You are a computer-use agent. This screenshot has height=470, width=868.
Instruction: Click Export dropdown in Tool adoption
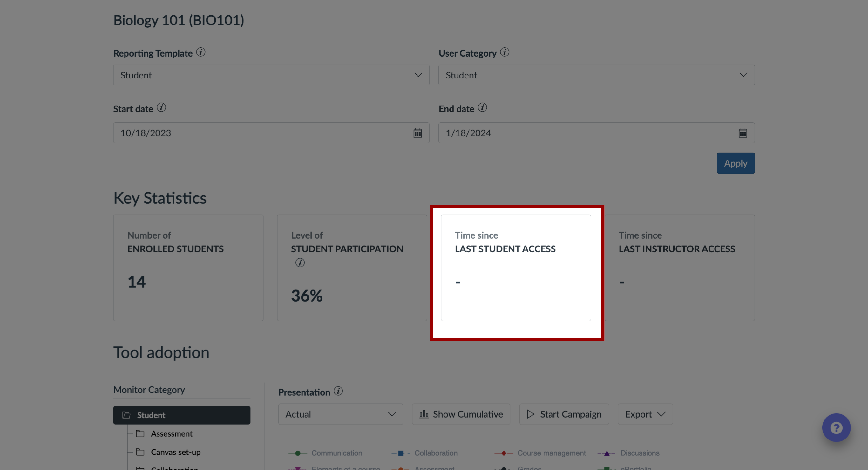click(644, 413)
